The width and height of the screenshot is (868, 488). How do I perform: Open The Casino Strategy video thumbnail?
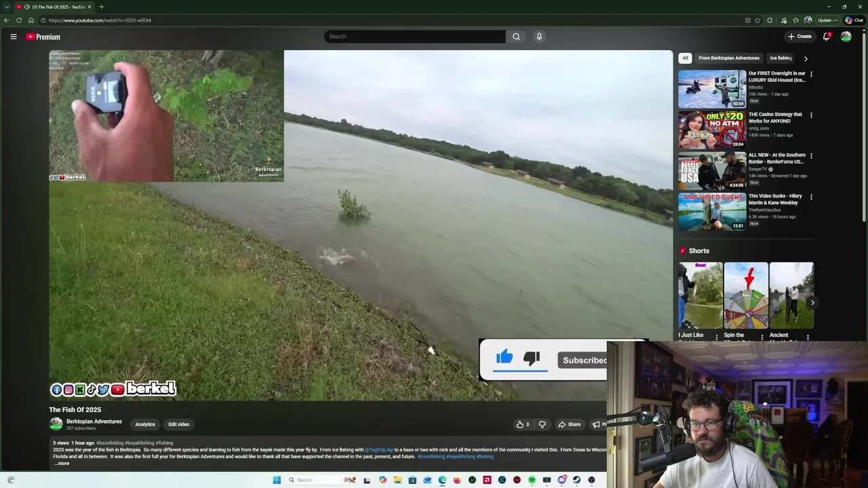pyautogui.click(x=712, y=129)
